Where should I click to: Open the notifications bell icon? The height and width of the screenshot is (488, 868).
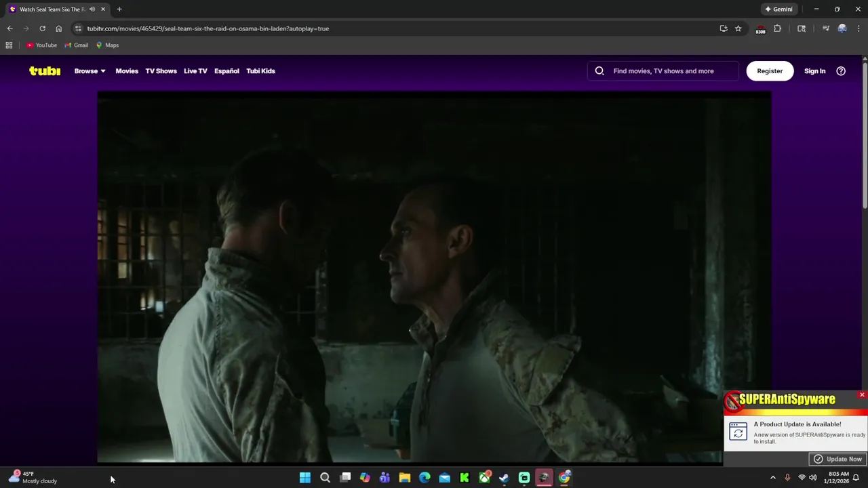point(856,478)
